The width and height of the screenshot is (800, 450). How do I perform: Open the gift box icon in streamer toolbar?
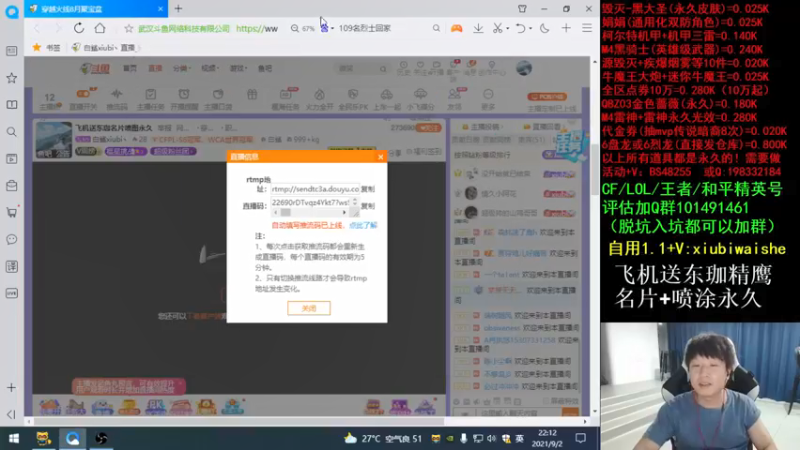252,95
